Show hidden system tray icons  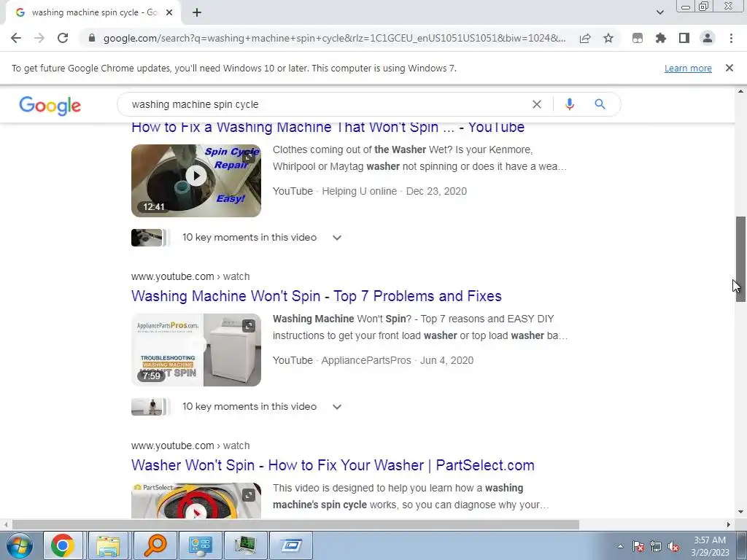(x=620, y=546)
